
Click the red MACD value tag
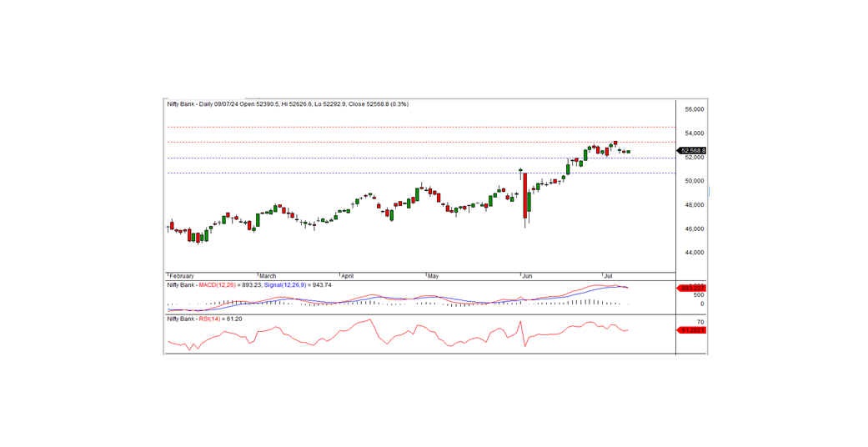691,288
